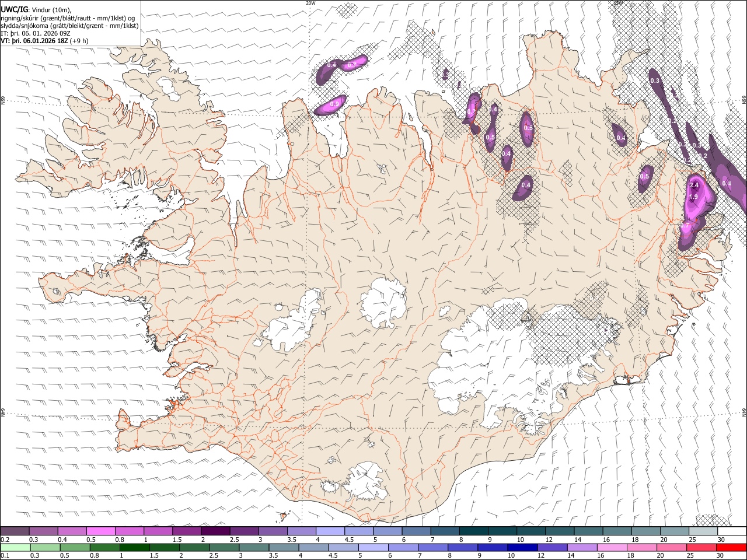The height and width of the screenshot is (560, 747).
Task: Click the '30' label of the lower color scale
Action: click(x=721, y=555)
